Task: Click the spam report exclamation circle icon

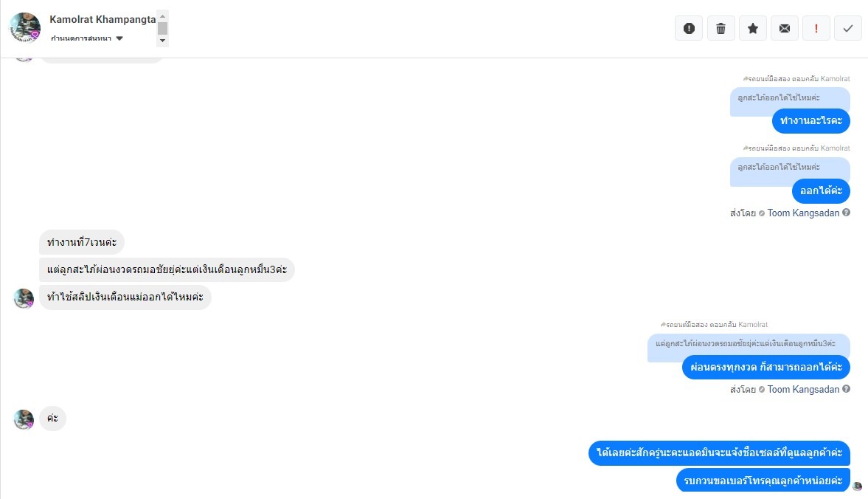Action: pos(689,28)
